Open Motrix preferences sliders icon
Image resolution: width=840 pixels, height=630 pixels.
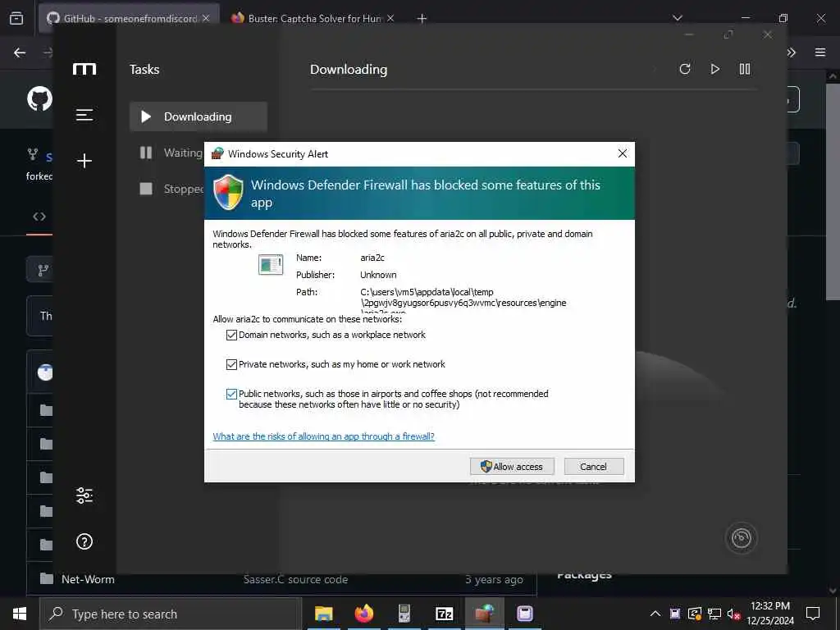click(84, 495)
